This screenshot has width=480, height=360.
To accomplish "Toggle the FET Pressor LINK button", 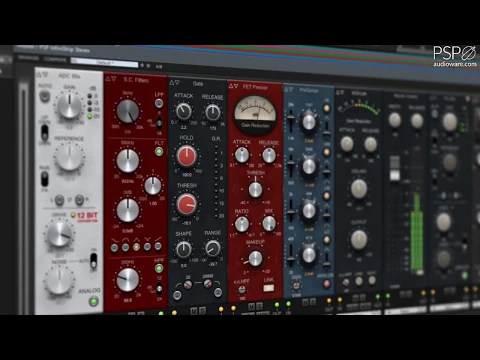I will 269,288.
